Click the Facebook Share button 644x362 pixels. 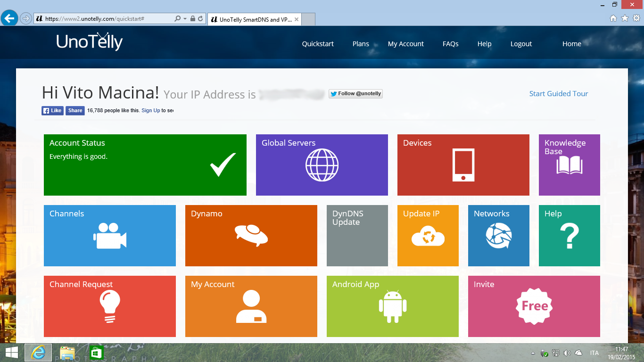(75, 110)
